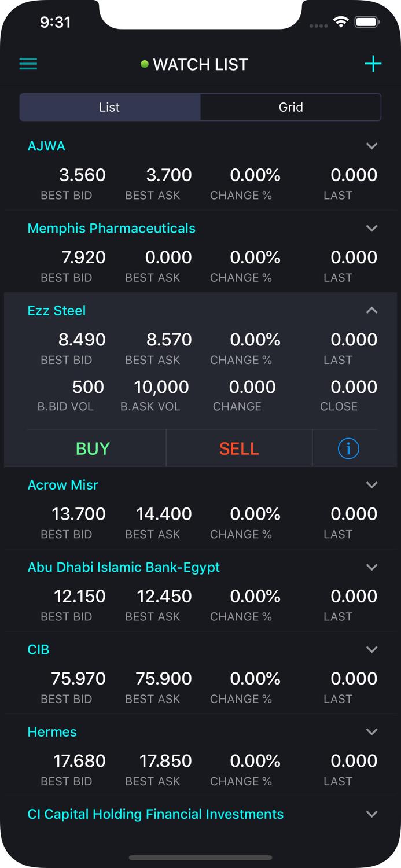Click the green market status dot
This screenshot has width=401, height=868.
tap(145, 65)
